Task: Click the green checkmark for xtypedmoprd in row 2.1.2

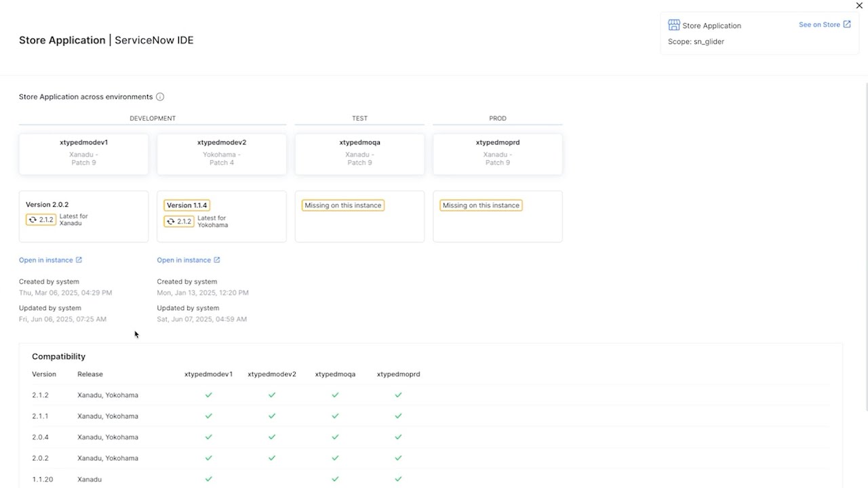Action: 398,394
